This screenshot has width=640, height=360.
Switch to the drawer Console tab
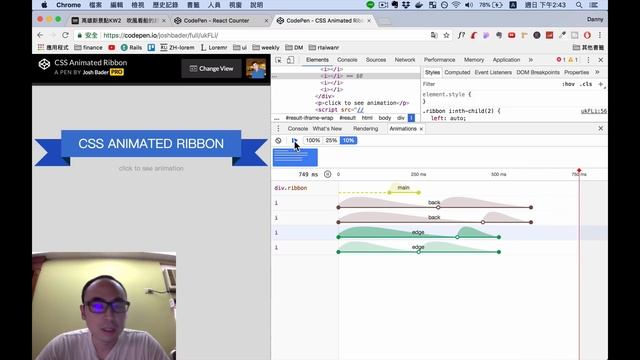pos(298,129)
